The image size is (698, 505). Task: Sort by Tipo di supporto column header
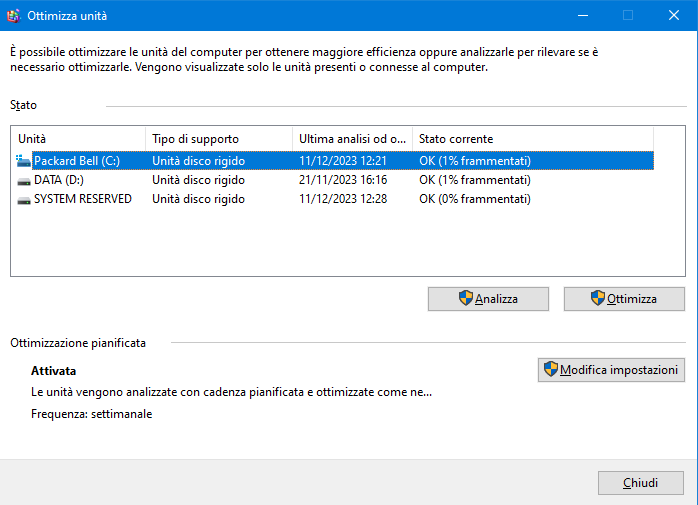218,139
